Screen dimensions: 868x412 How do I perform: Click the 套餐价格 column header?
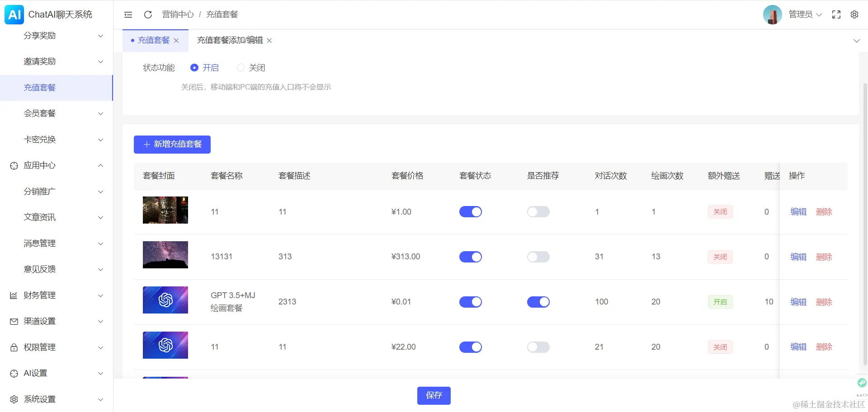[x=407, y=176]
